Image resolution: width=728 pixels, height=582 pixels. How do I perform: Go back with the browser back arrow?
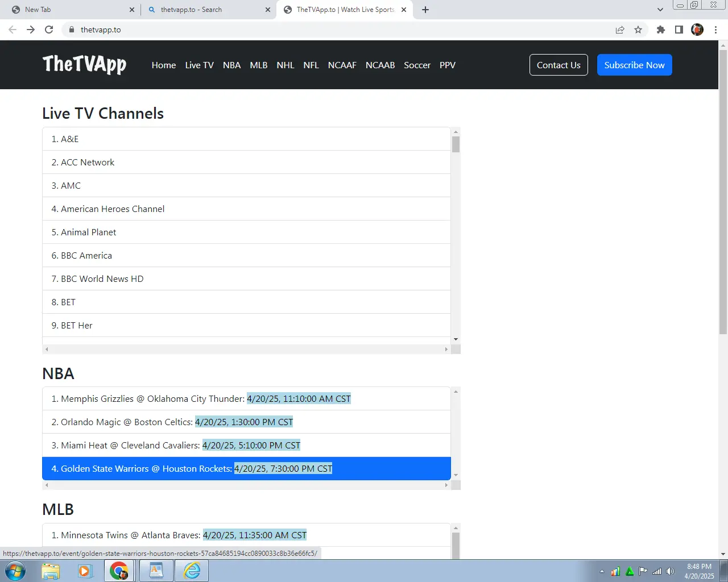pyautogui.click(x=13, y=30)
